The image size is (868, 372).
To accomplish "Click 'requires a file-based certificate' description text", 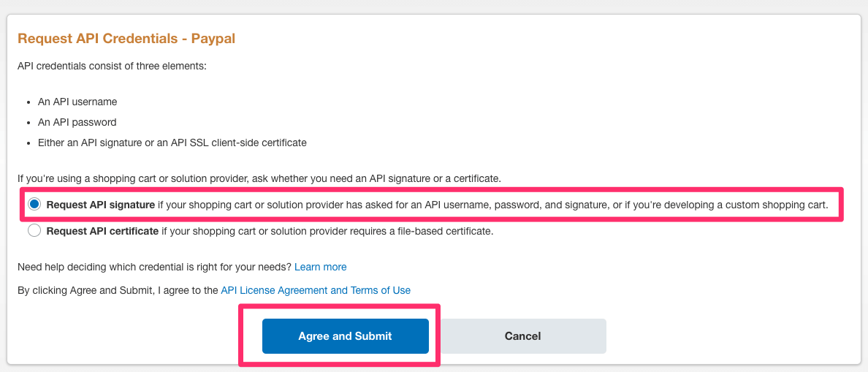I will click(409, 231).
